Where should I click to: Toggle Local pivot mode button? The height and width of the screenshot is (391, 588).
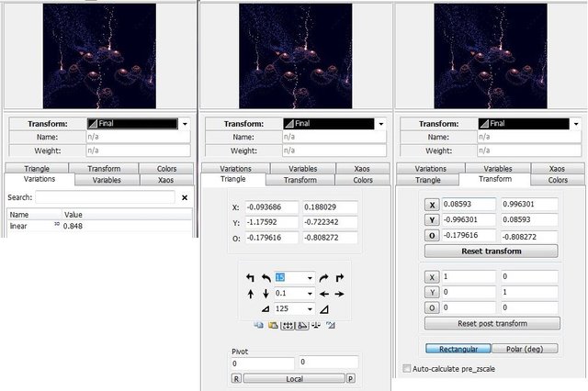294,379
